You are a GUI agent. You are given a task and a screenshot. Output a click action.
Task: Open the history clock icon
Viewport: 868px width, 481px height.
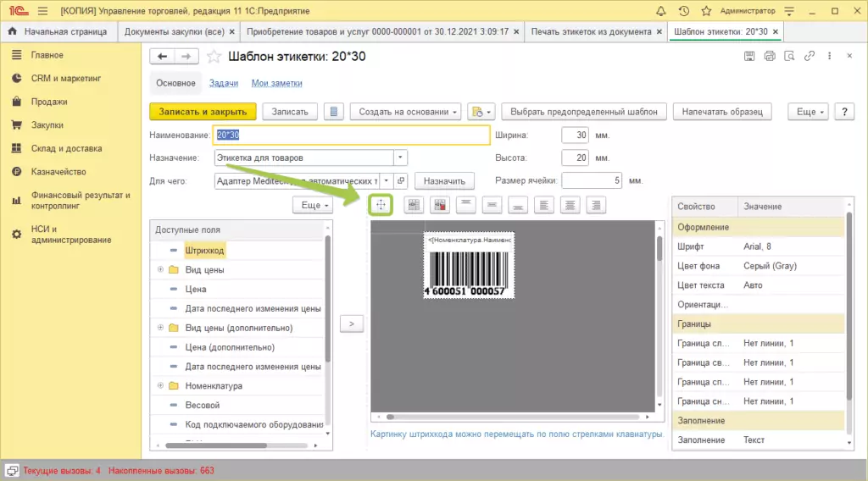[682, 11]
